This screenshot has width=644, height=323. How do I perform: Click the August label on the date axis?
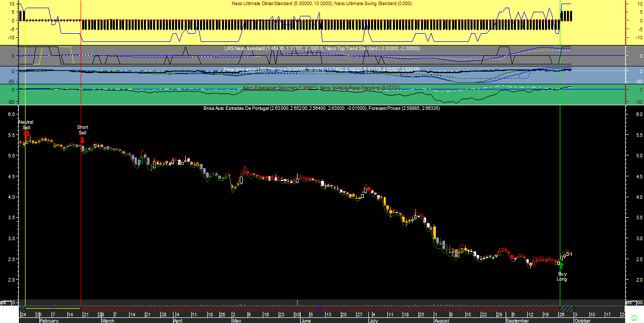(x=442, y=321)
